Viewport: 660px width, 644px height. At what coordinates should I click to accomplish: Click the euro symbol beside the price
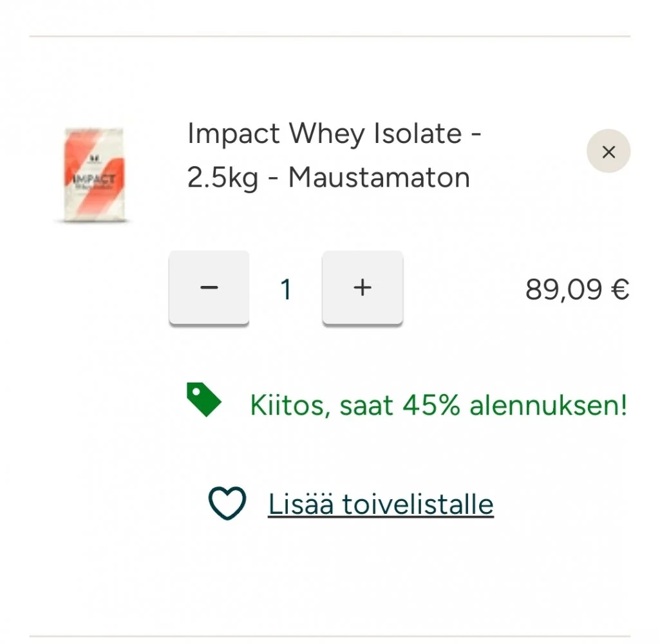(x=619, y=290)
